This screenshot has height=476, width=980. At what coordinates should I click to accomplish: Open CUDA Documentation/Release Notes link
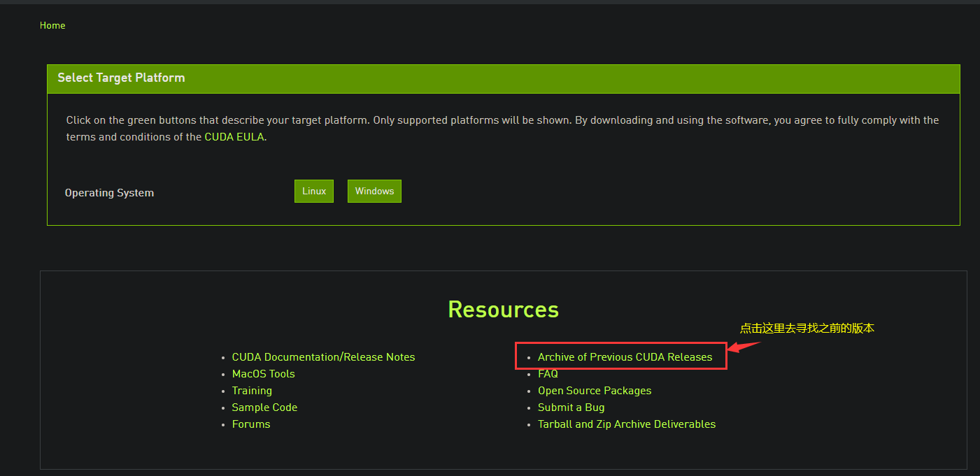coord(323,357)
